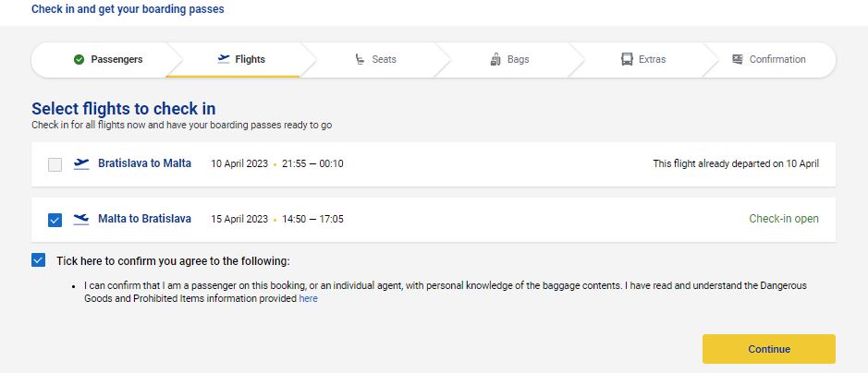Tick the Bratislava to Malta flight checkbox

click(x=55, y=164)
